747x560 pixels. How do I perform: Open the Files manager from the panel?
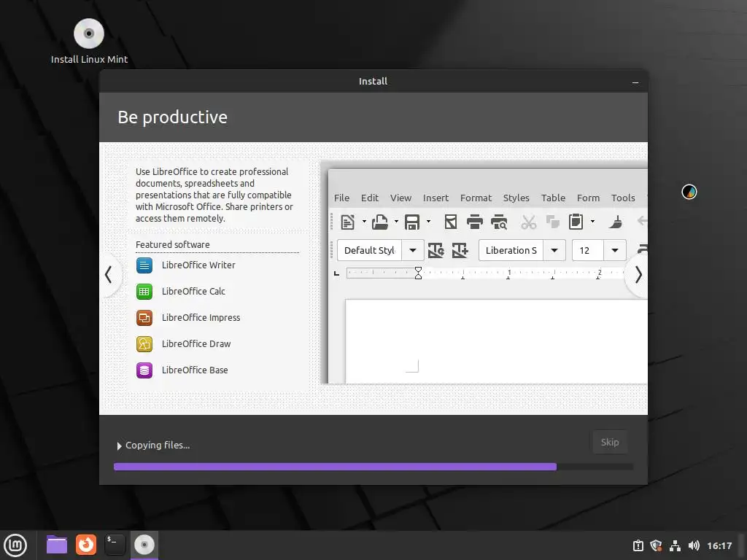pyautogui.click(x=57, y=545)
